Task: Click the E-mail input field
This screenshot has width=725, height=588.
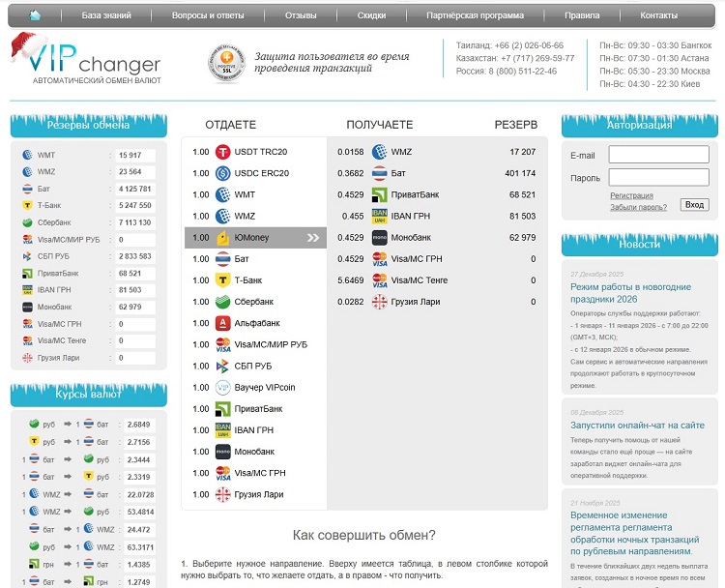Action: (x=658, y=155)
